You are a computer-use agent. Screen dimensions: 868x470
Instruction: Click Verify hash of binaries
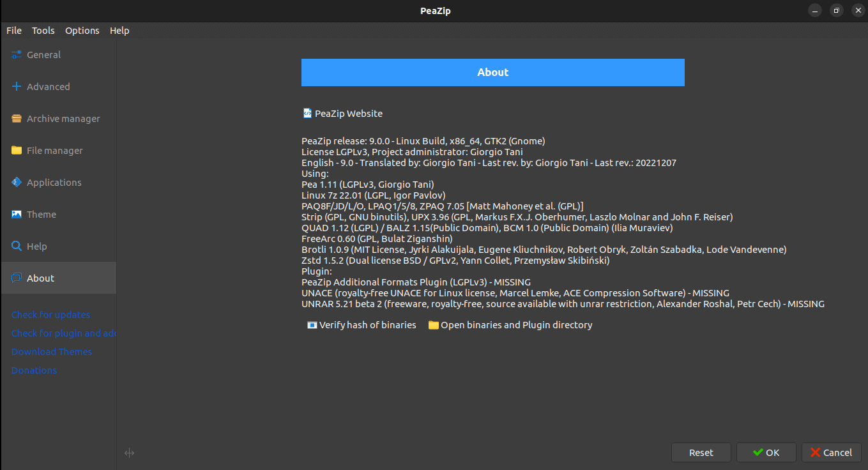[362, 325]
